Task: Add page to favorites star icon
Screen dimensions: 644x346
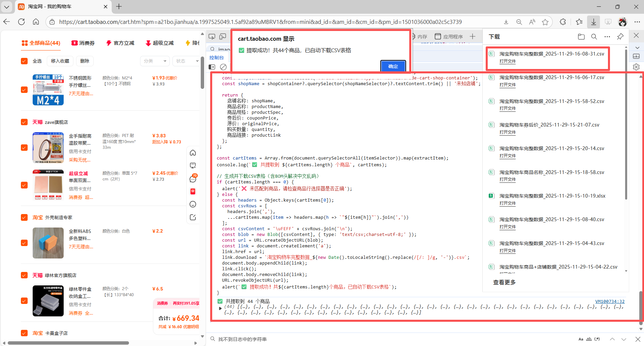Action: [545, 22]
